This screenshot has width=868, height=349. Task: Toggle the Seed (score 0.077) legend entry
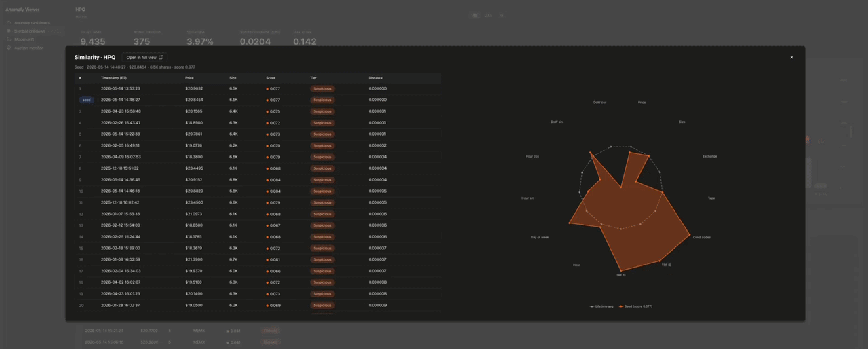coord(635,306)
